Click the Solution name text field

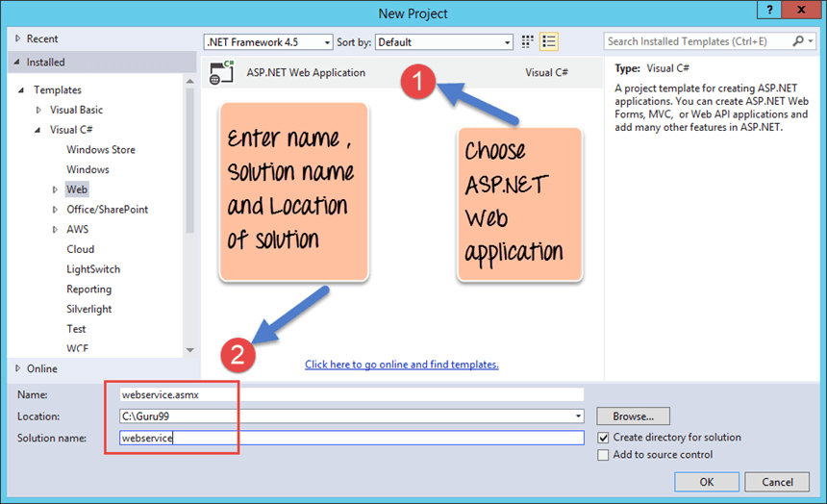click(x=351, y=438)
